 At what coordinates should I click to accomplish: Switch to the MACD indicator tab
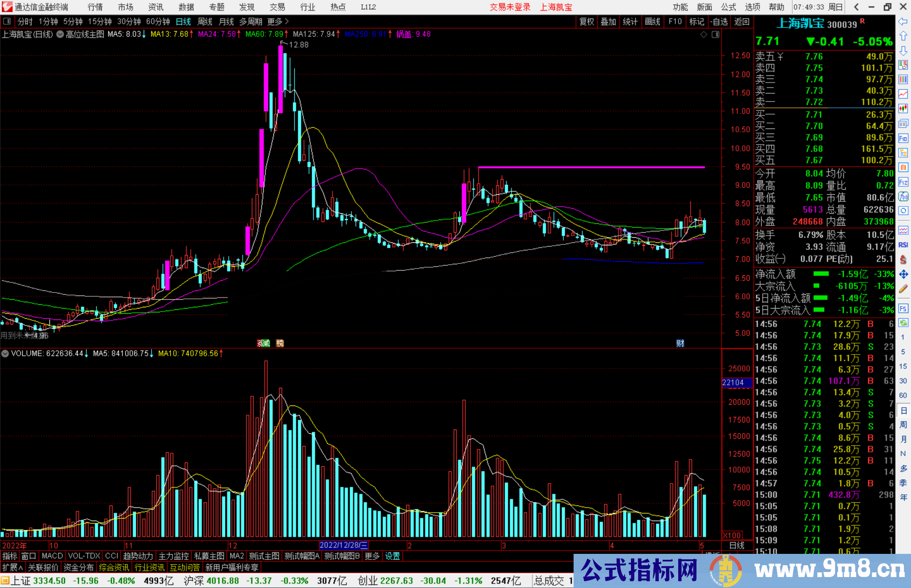(52, 556)
